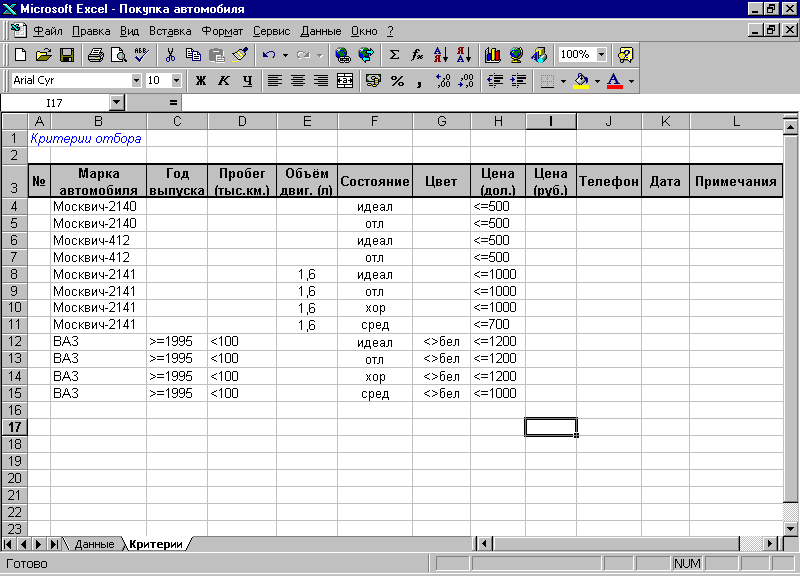Apply percent style icon
The image size is (800, 576).
coord(397,81)
